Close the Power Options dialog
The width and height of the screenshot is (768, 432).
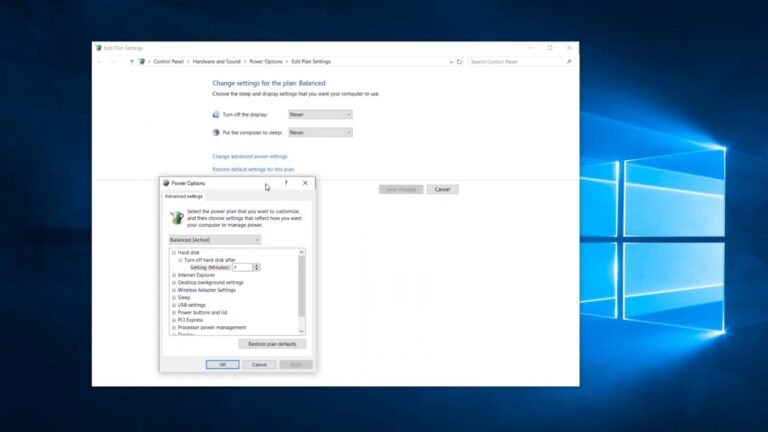[x=305, y=183]
